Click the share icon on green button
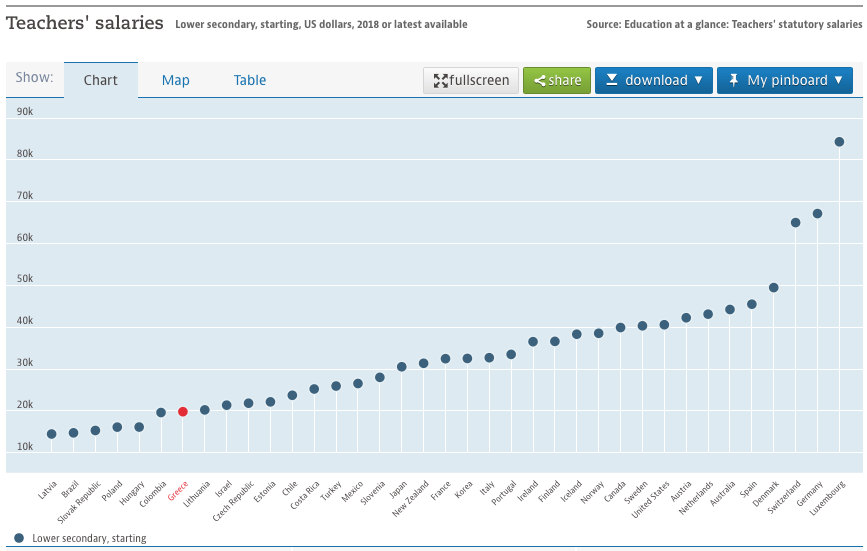The height and width of the screenshot is (551, 867). click(x=540, y=81)
